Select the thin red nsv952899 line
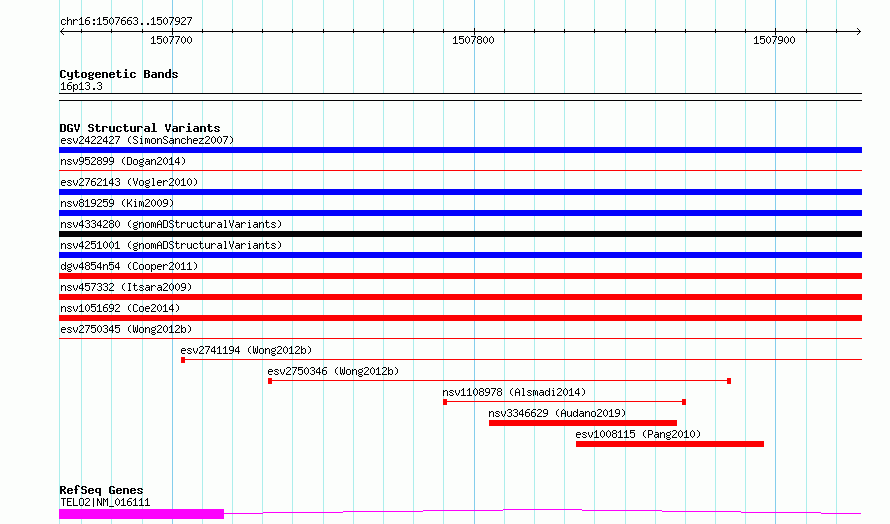 click(x=460, y=170)
